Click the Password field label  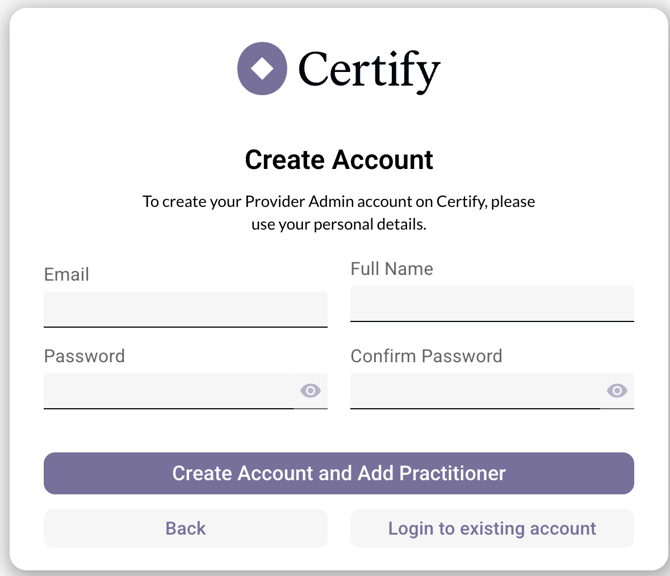[x=84, y=356]
